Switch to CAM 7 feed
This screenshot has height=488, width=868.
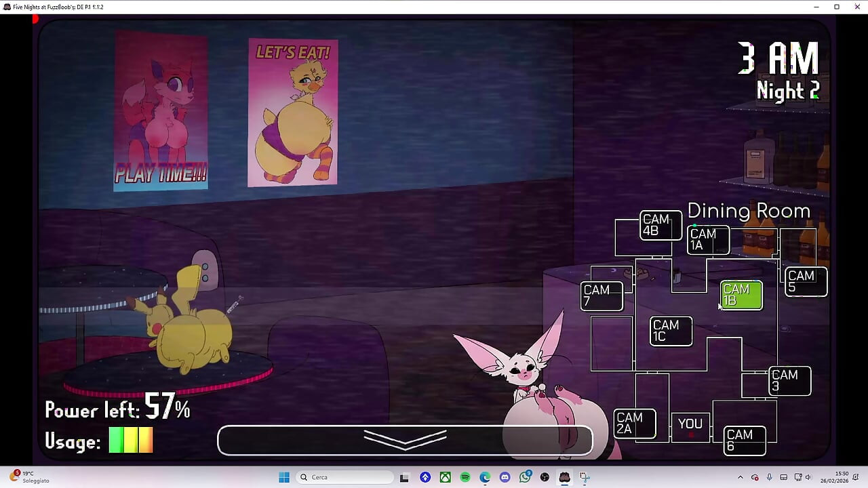601,296
